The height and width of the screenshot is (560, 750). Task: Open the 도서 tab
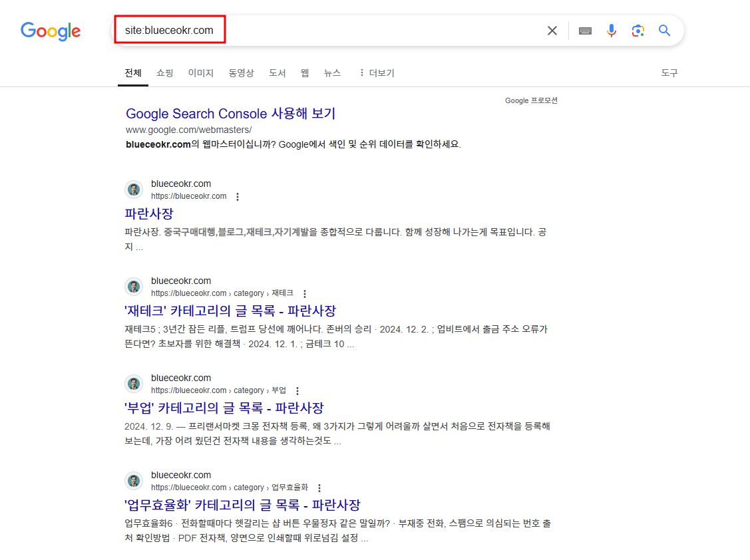[x=277, y=72]
